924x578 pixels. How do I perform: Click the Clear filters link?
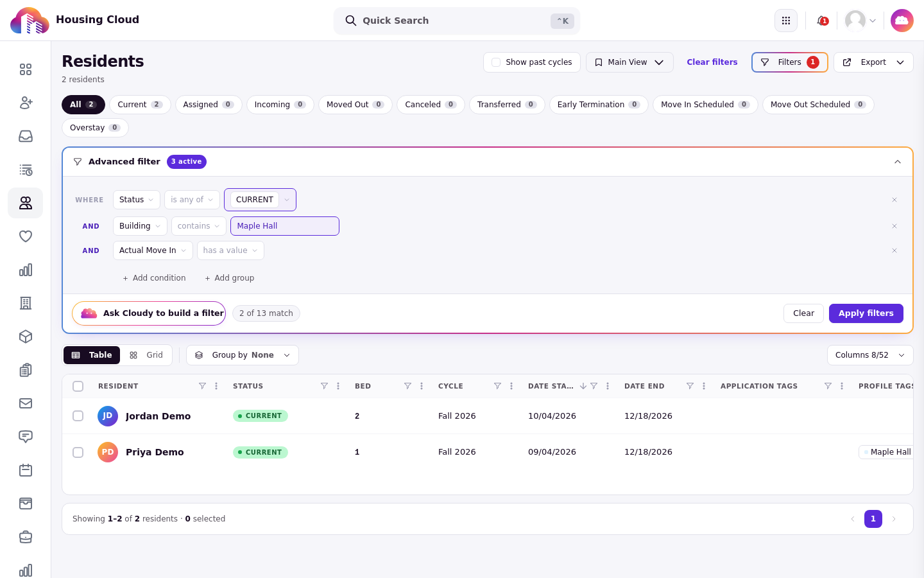(712, 62)
